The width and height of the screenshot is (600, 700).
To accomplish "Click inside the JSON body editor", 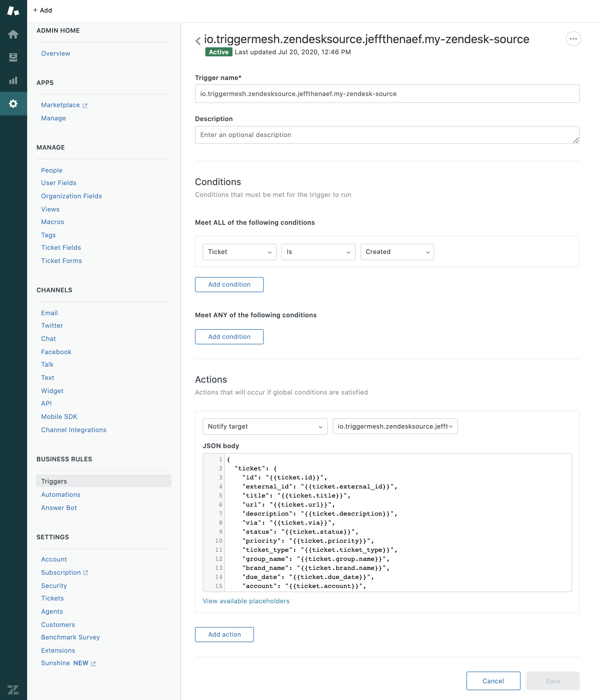I will [x=387, y=523].
